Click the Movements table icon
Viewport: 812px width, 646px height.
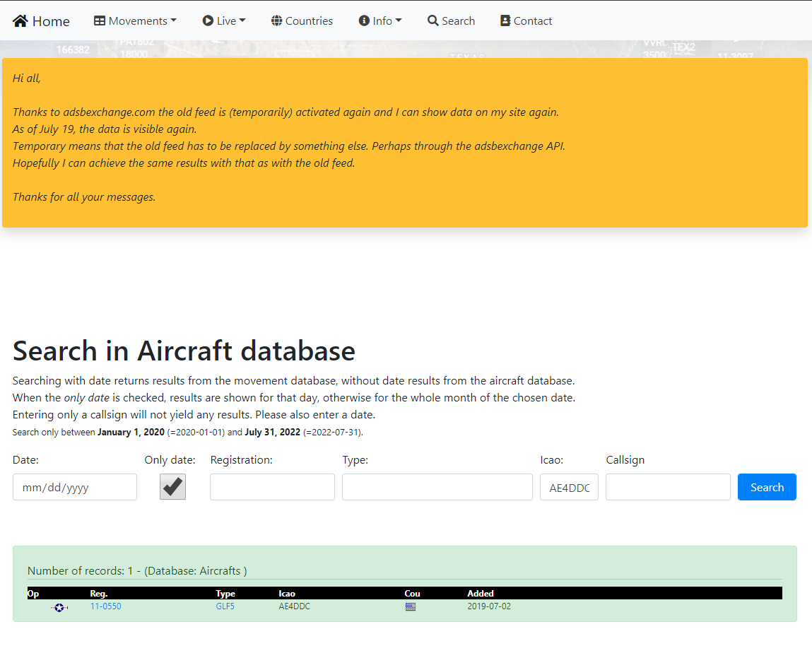100,20
